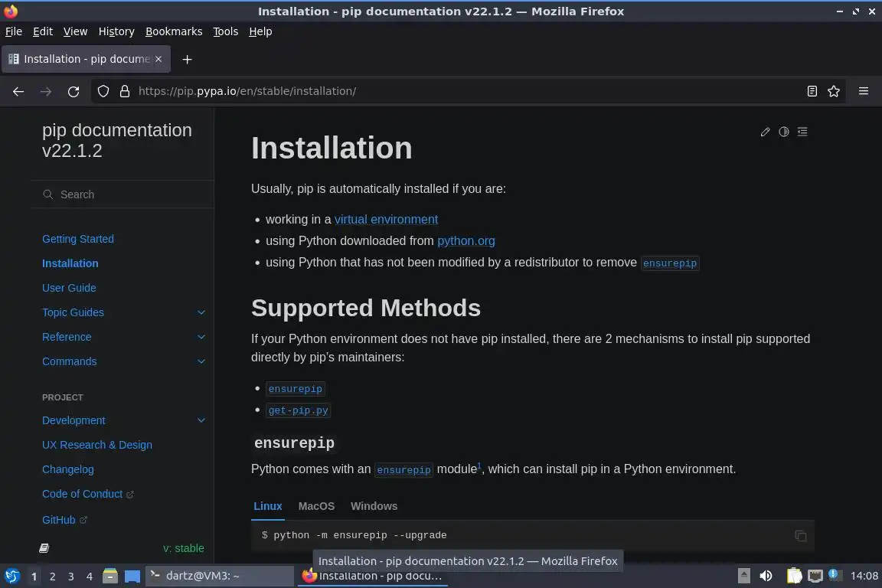The height and width of the screenshot is (588, 882).
Task: Switch to workspace 3 in taskbar
Action: click(71, 577)
